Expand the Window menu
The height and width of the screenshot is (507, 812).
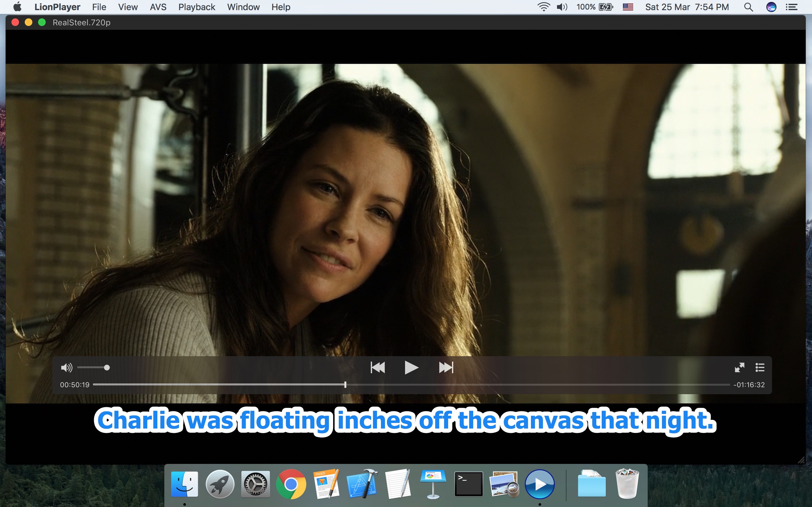[x=243, y=7]
